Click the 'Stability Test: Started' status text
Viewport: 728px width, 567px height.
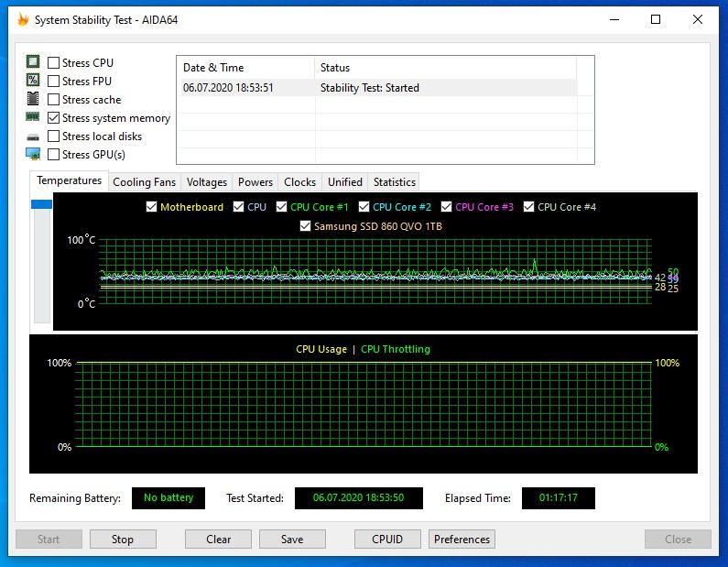coord(370,88)
